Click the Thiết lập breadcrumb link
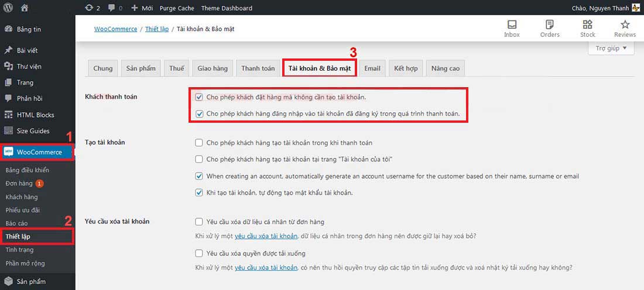Screen dimensions: 644x290 point(157,29)
